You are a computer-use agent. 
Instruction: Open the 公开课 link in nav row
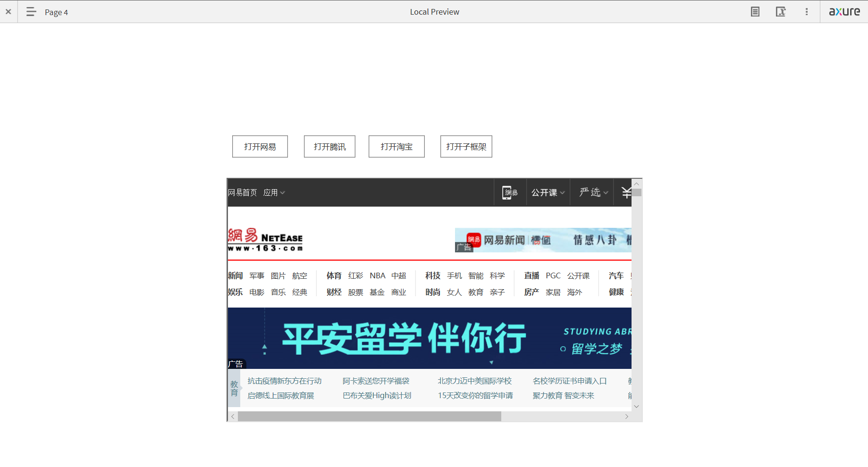[x=578, y=275]
